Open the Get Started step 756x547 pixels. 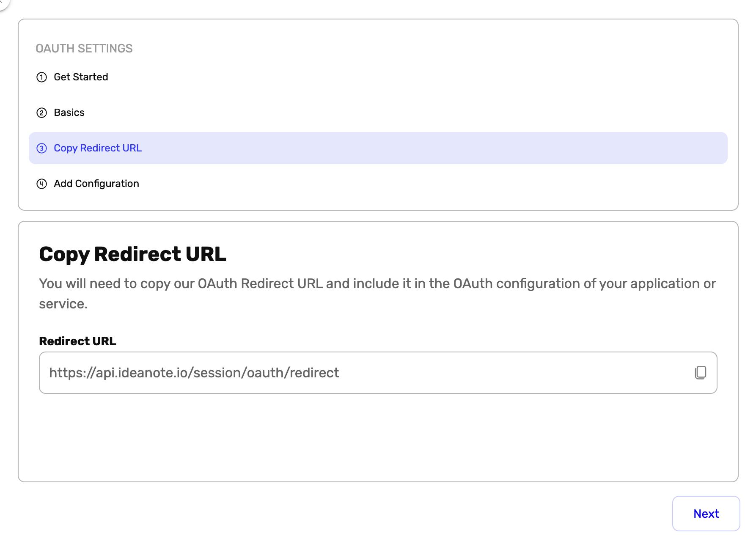[80, 77]
